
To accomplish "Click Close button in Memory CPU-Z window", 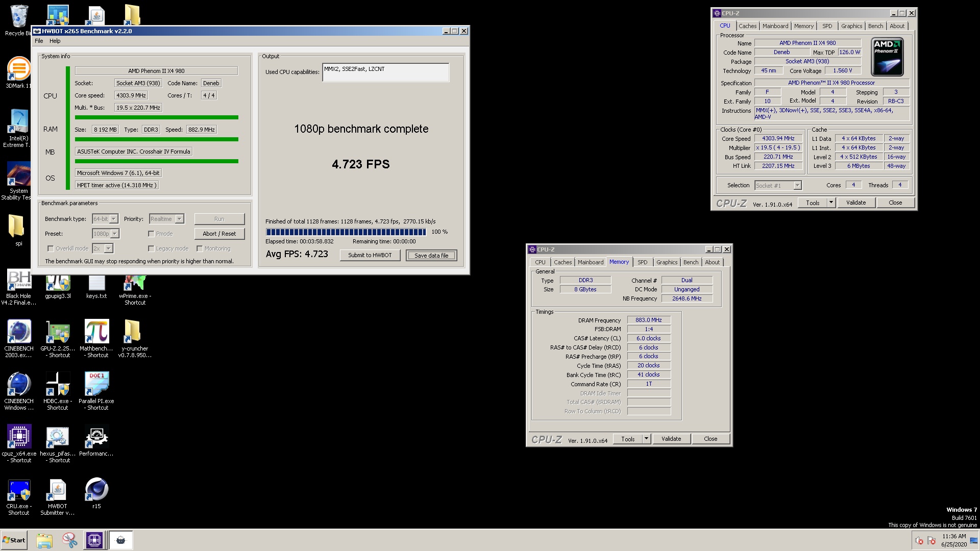I will 710,439.
